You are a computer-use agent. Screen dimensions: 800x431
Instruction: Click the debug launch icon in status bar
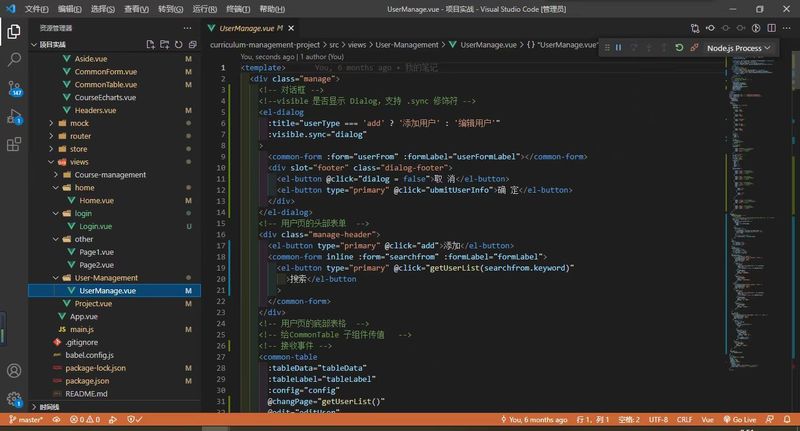coord(113,419)
